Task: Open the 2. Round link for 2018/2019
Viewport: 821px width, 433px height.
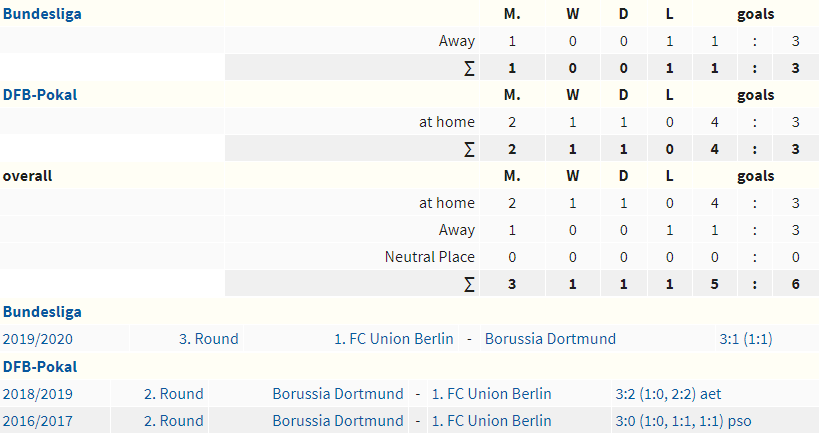Action: coord(173,394)
